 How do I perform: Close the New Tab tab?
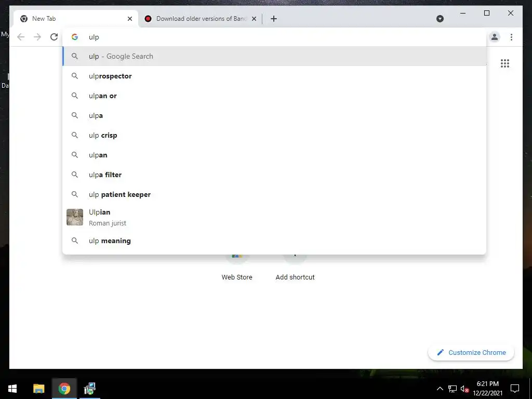129,19
